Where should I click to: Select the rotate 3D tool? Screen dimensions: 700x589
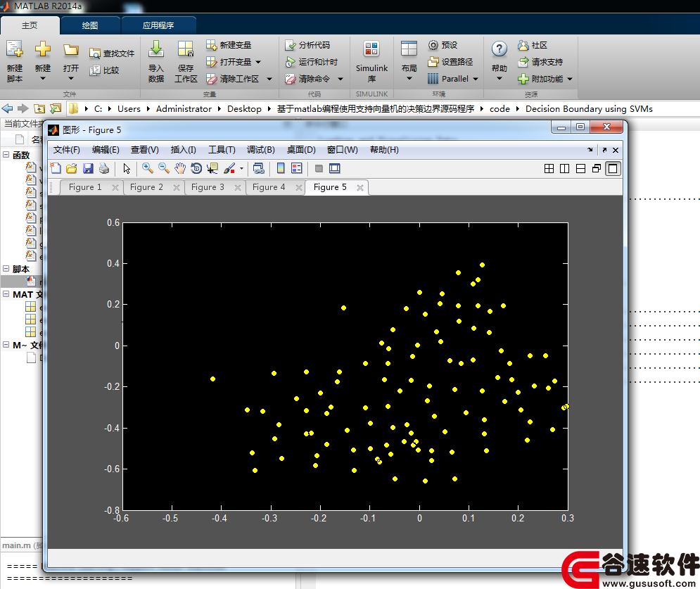click(196, 168)
